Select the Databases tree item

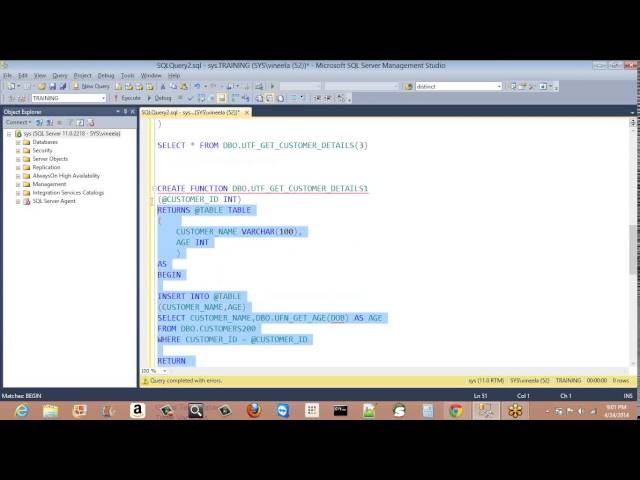click(45, 142)
